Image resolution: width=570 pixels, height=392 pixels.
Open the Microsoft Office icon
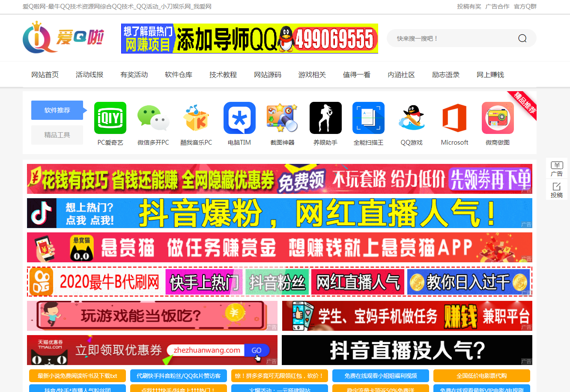coord(454,118)
